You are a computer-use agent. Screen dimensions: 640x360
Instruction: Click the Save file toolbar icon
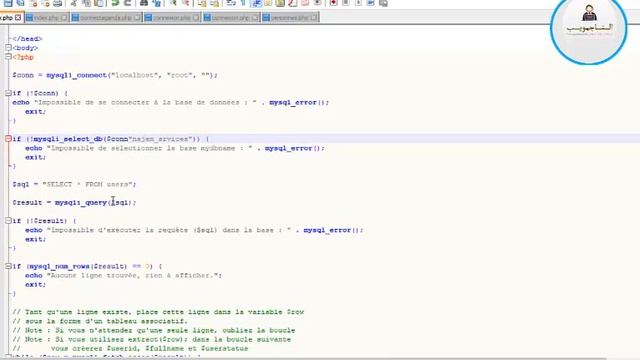[x=8, y=3]
